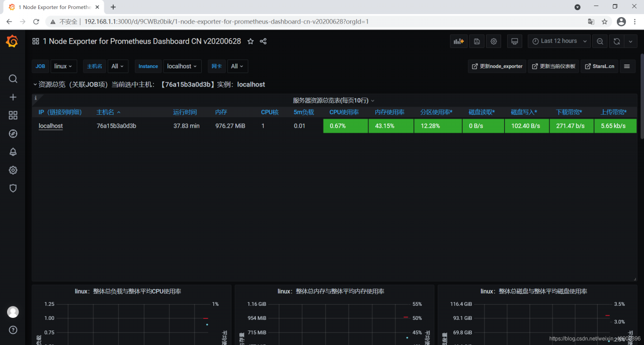Sort table by 上传带宽 column

pos(613,112)
